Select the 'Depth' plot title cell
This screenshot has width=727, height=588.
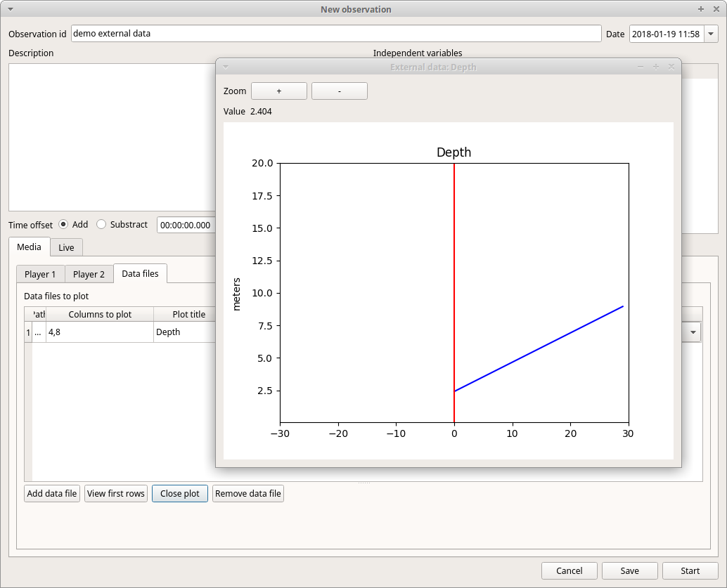point(185,332)
